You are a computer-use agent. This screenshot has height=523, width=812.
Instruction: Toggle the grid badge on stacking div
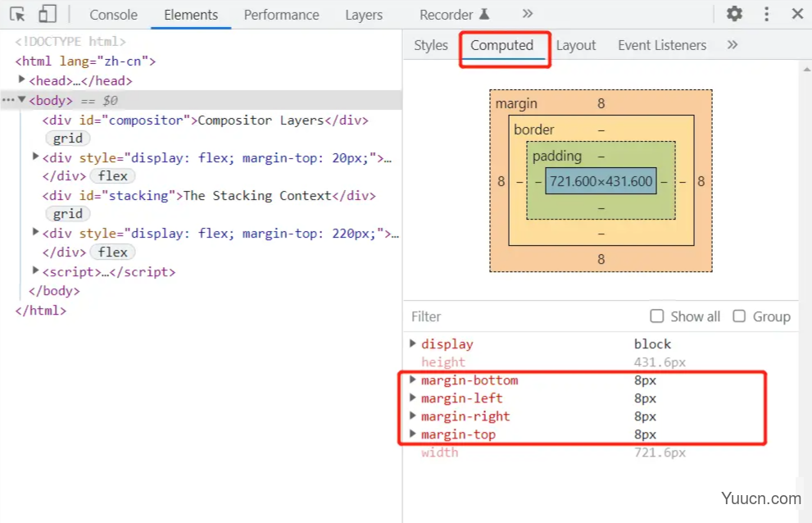click(68, 214)
